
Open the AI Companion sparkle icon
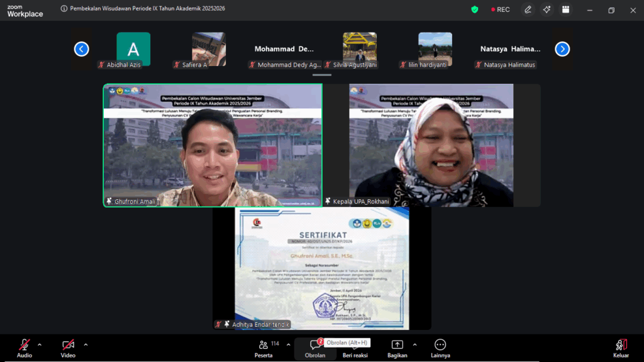(547, 9)
